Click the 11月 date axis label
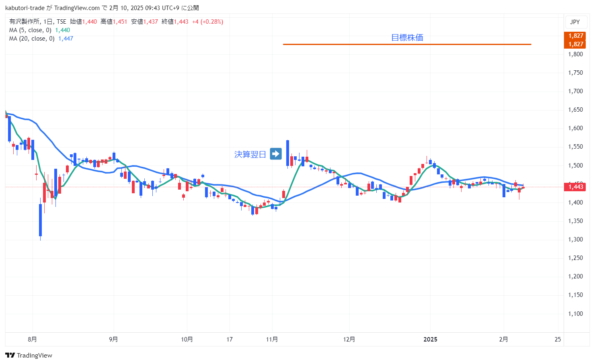Screen dimensions: 595x364 pos(272,339)
